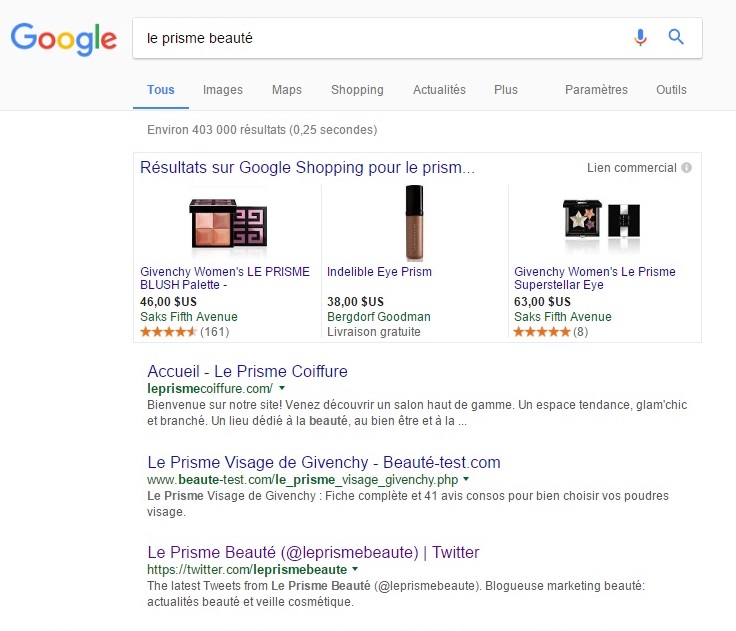Click Saks Fifth Avenue under Superstellar Eye
The width and height of the screenshot is (736, 631).
point(563,317)
